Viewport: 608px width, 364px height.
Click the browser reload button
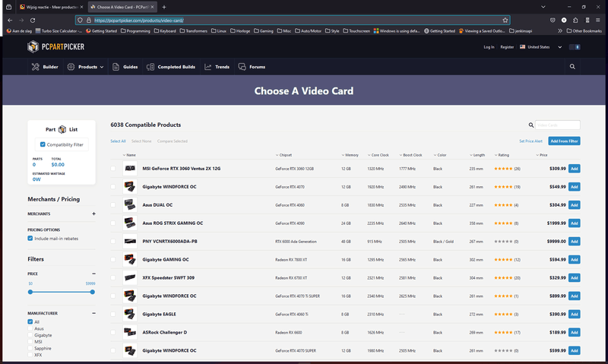[33, 21]
